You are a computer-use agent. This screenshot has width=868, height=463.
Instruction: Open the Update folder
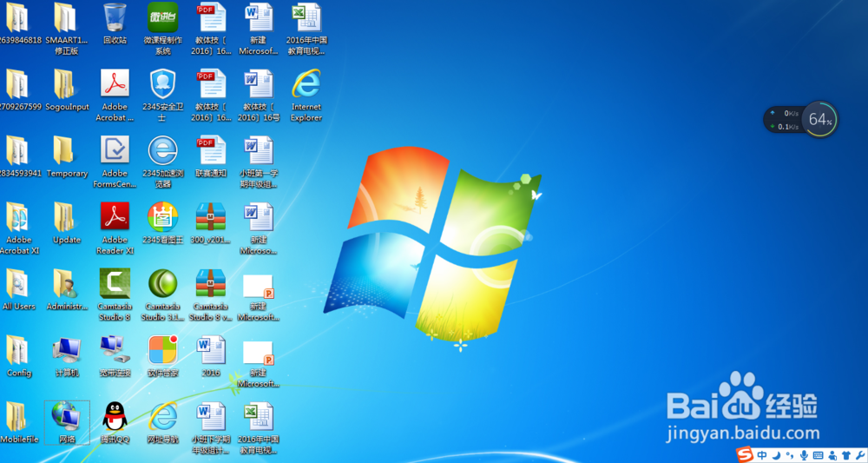pyautogui.click(x=67, y=224)
